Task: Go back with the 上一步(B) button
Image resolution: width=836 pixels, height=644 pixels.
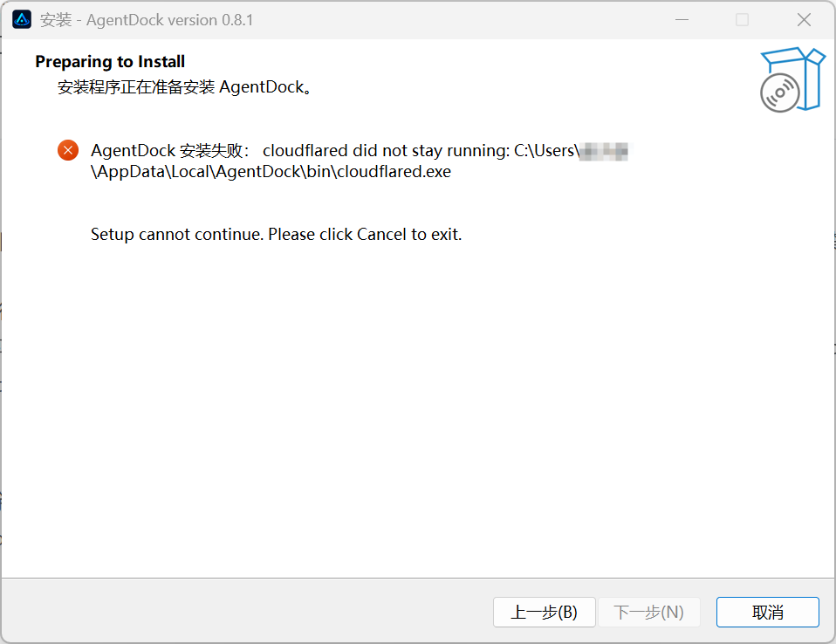Action: coord(545,612)
